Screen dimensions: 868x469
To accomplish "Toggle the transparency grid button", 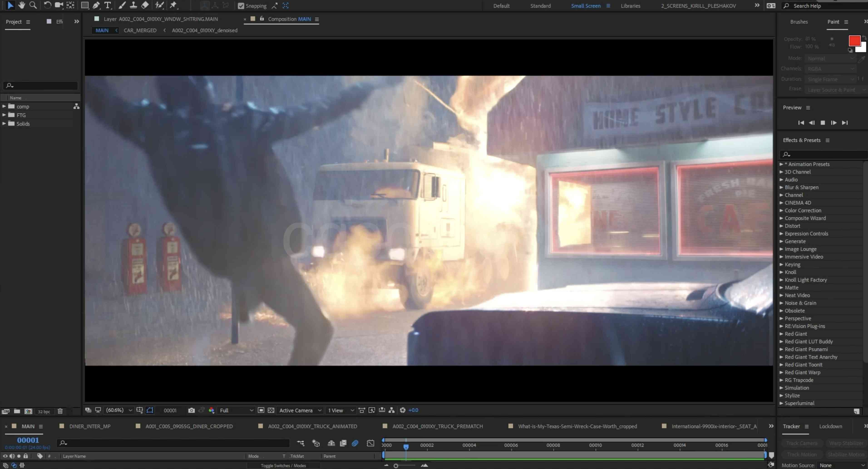I will (271, 410).
